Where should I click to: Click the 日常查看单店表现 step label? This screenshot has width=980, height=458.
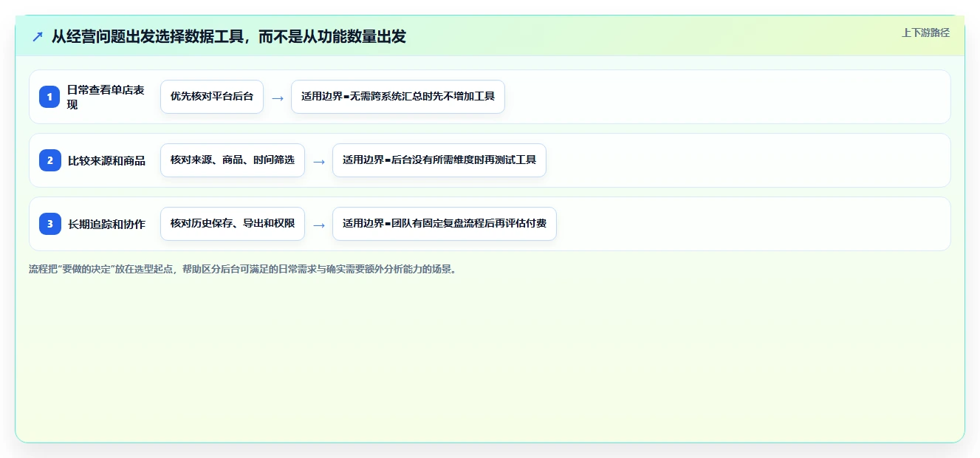106,97
